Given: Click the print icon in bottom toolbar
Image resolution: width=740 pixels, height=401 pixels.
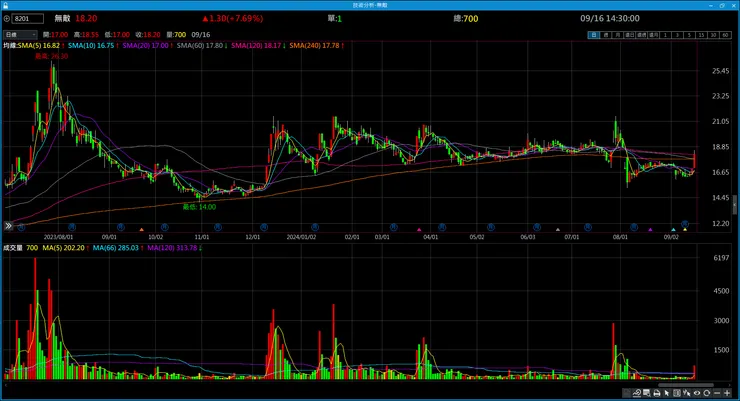Looking at the screenshot, I should 657,393.
